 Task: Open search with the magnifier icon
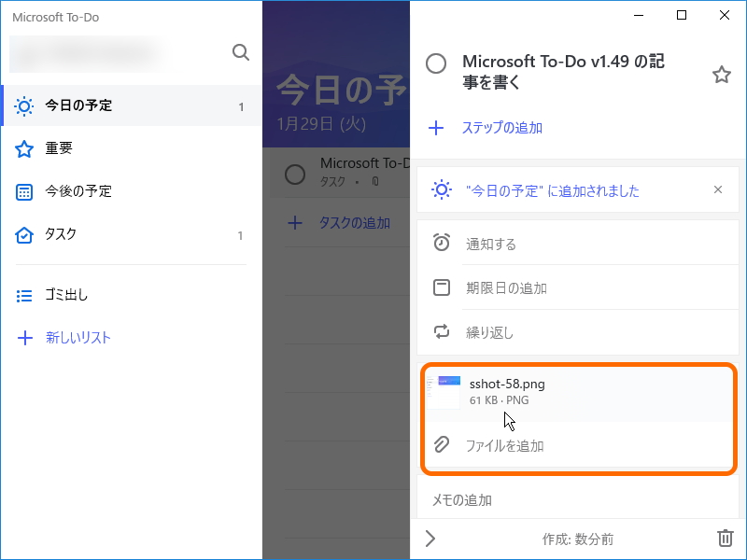241,52
